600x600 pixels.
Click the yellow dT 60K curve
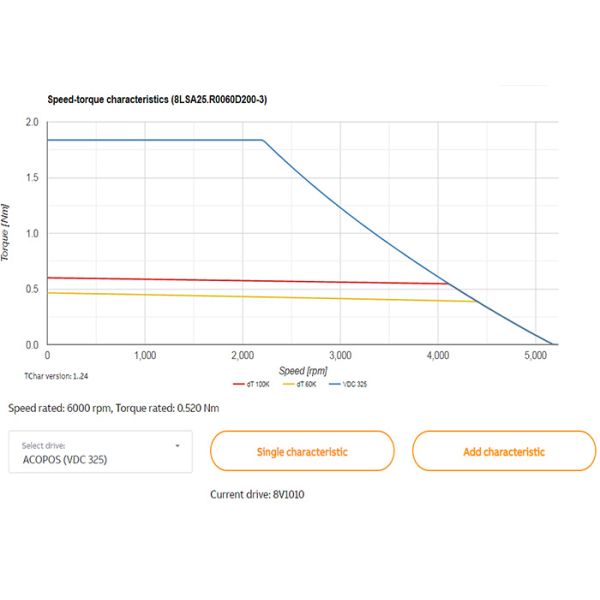coord(250,296)
